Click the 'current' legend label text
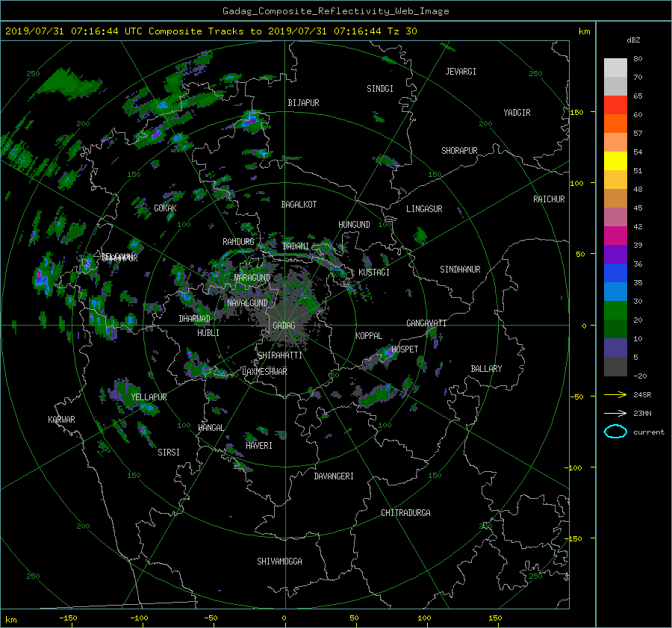672x628 pixels. point(648,432)
